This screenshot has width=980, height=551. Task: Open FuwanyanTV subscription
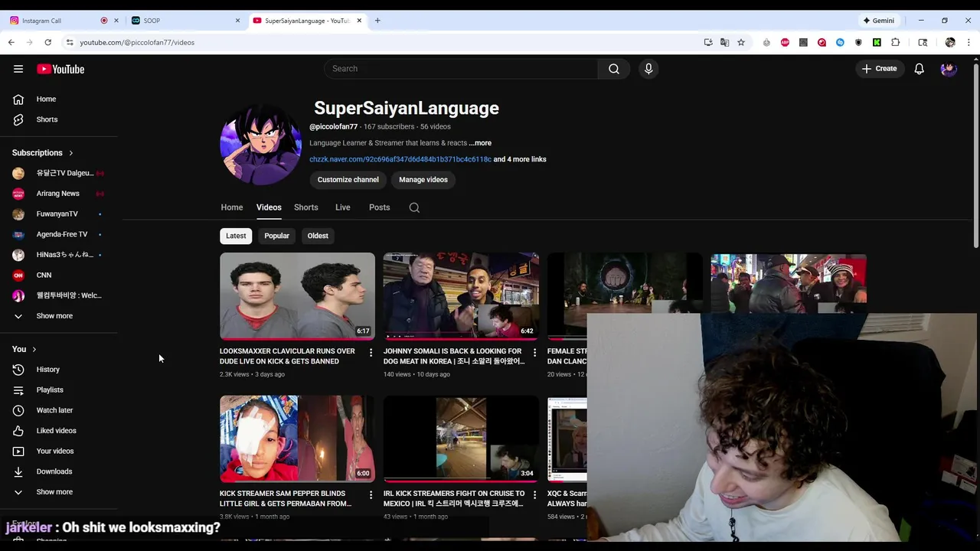point(59,214)
